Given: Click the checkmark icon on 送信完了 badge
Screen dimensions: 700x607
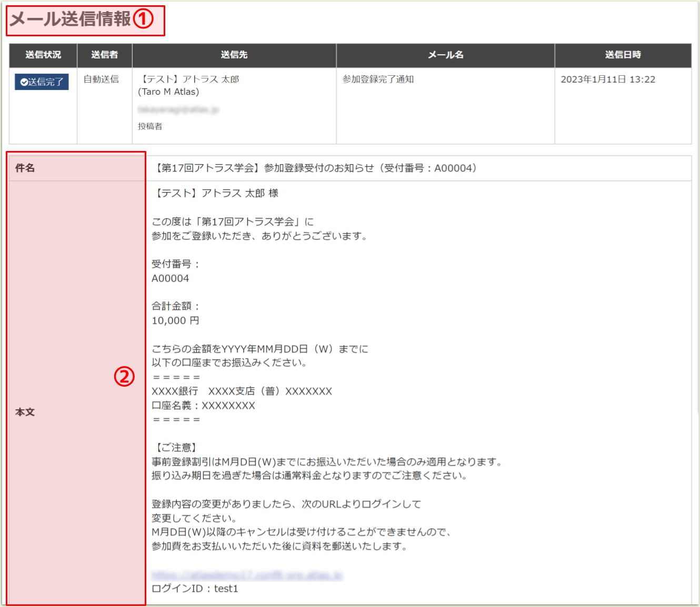Looking at the screenshot, I should (x=23, y=82).
